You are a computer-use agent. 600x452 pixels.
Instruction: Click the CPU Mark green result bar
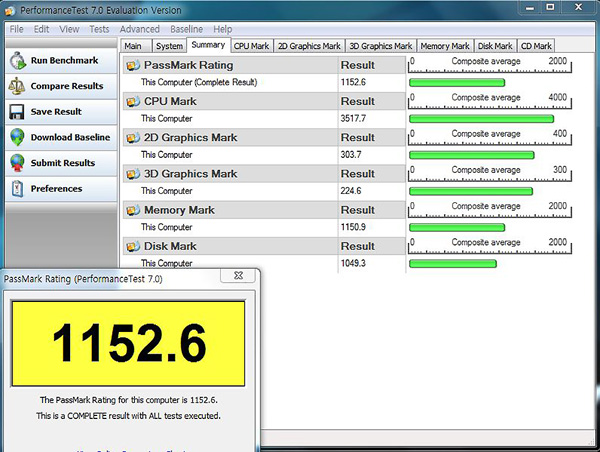pyautogui.click(x=481, y=119)
